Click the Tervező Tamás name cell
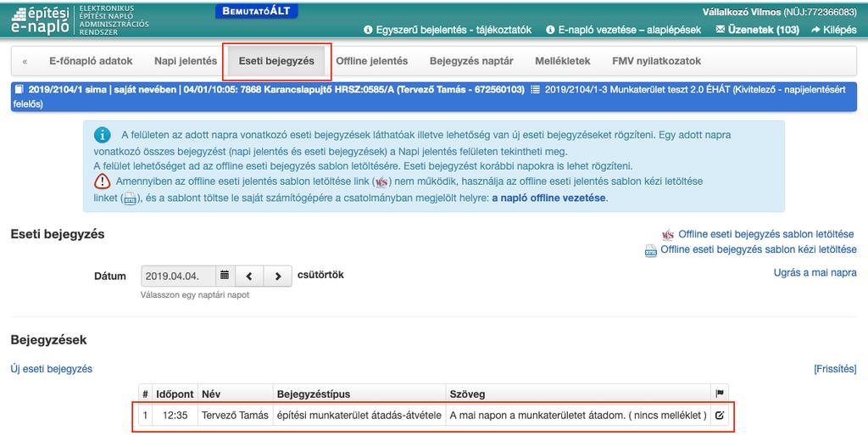Viewport: 868px width, 447px height. (x=235, y=415)
